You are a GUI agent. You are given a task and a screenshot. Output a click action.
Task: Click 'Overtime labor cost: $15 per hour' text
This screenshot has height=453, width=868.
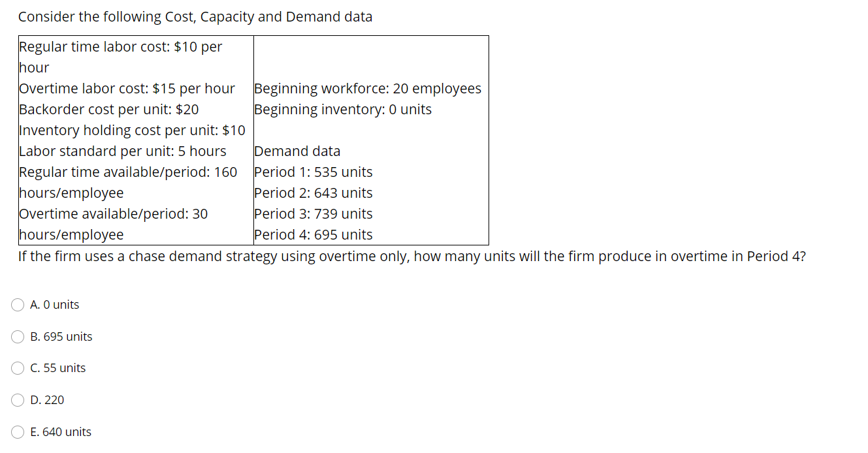[127, 88]
